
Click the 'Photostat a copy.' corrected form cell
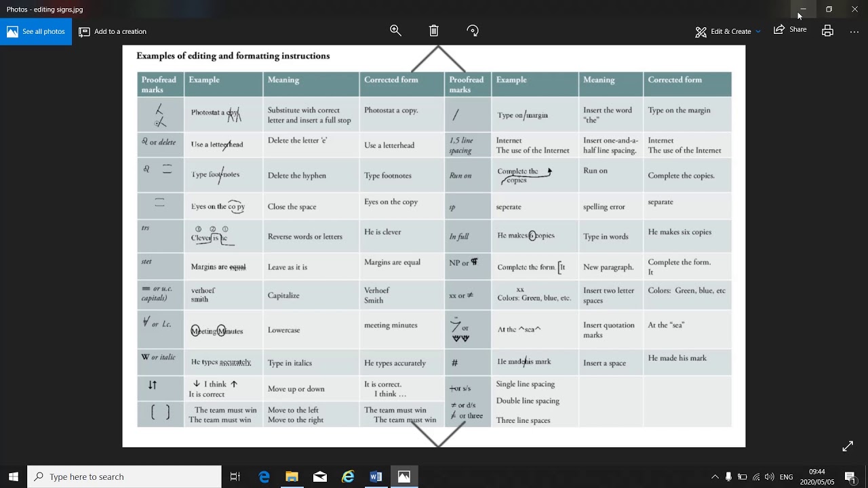click(x=391, y=110)
